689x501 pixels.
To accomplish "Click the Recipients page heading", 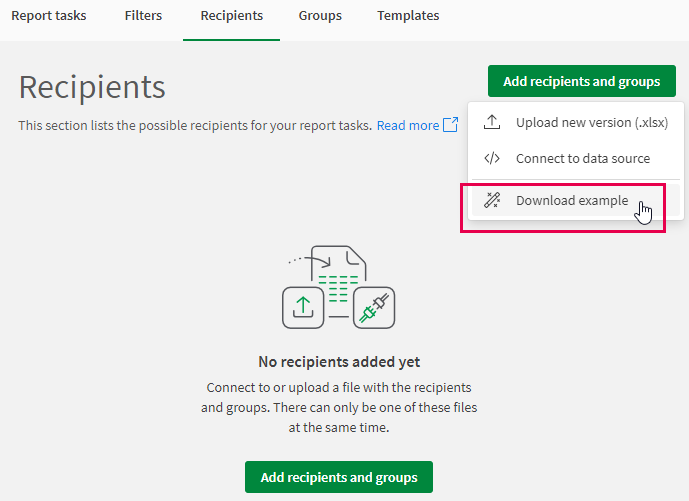I will (92, 87).
